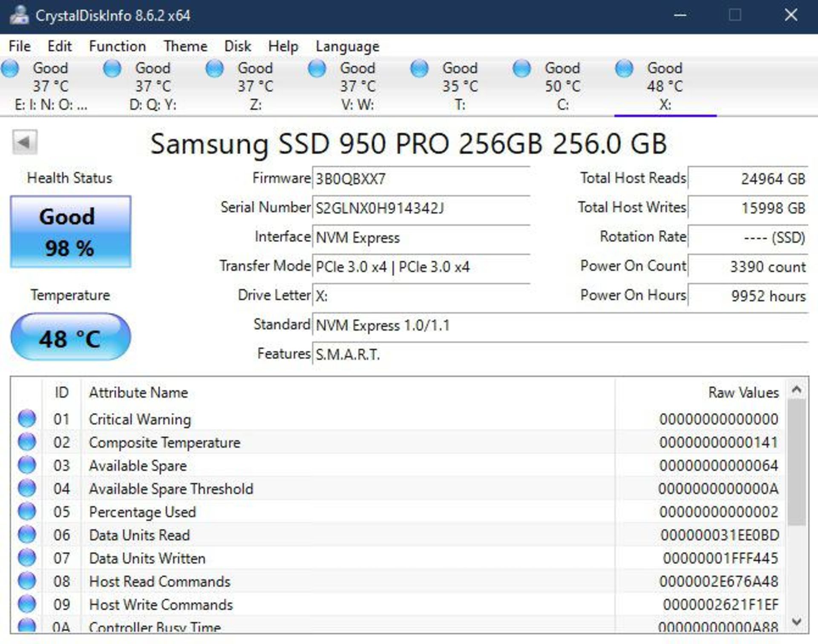Viewport: 818px width, 644px height.
Task: Select the V: W: disk tab
Action: (x=358, y=86)
